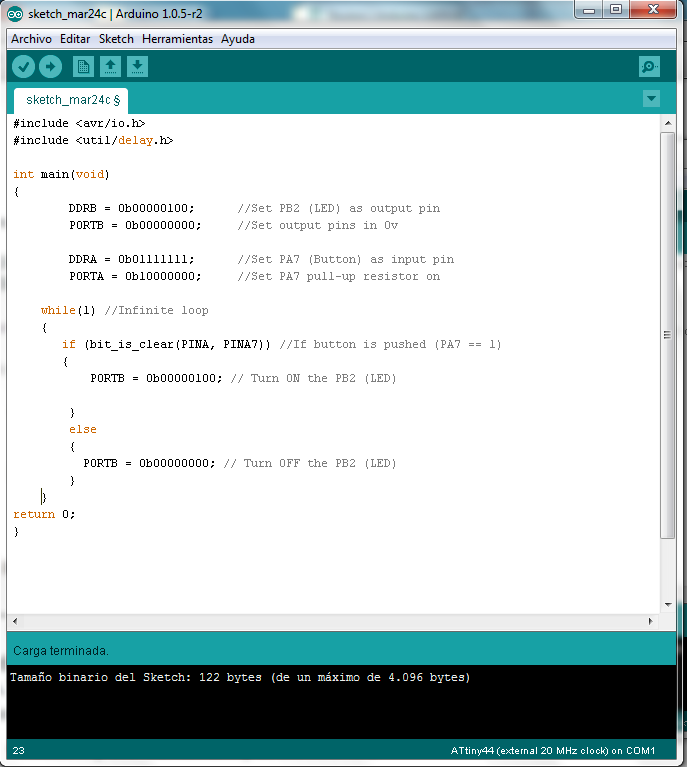The height and width of the screenshot is (768, 688).
Task: Click the Upload arrow button
Action: click(50, 67)
